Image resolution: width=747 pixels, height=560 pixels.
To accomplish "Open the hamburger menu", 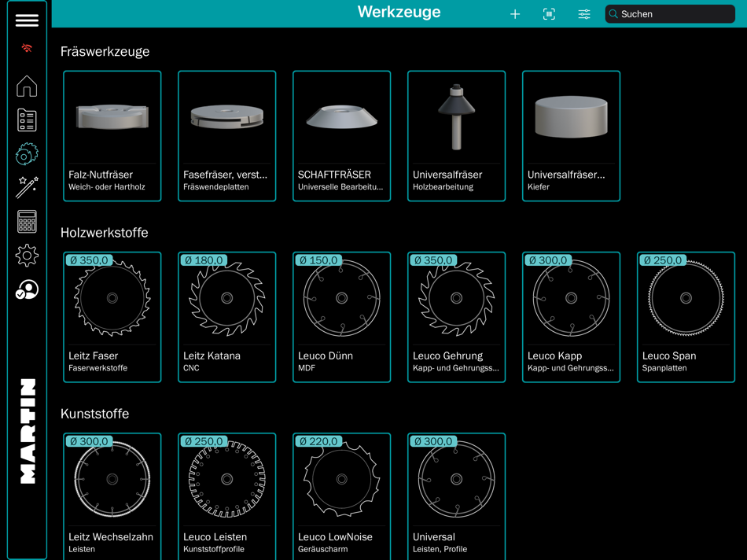I will 27,20.
